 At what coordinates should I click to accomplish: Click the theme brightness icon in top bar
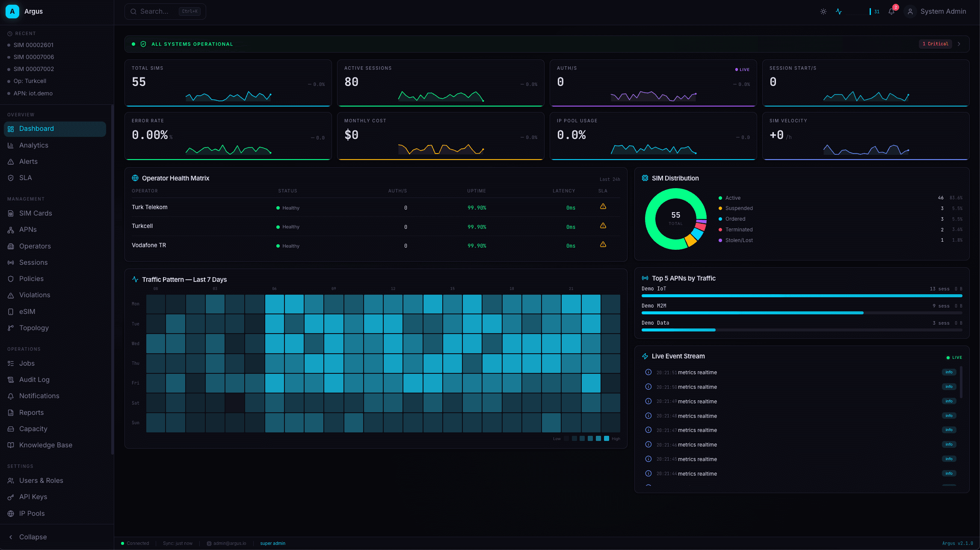pos(823,12)
